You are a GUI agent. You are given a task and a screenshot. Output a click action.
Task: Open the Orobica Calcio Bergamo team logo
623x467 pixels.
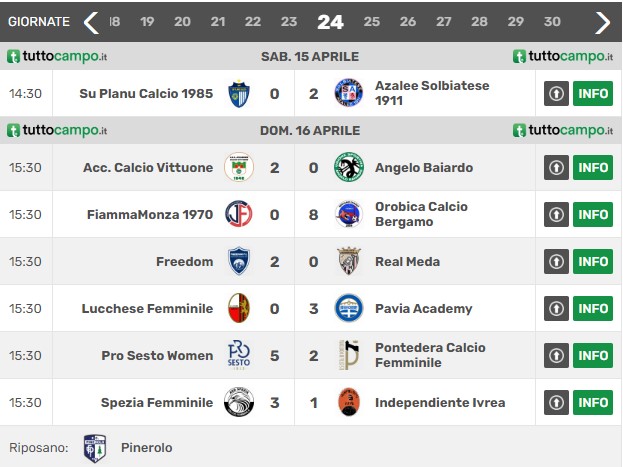coord(348,214)
